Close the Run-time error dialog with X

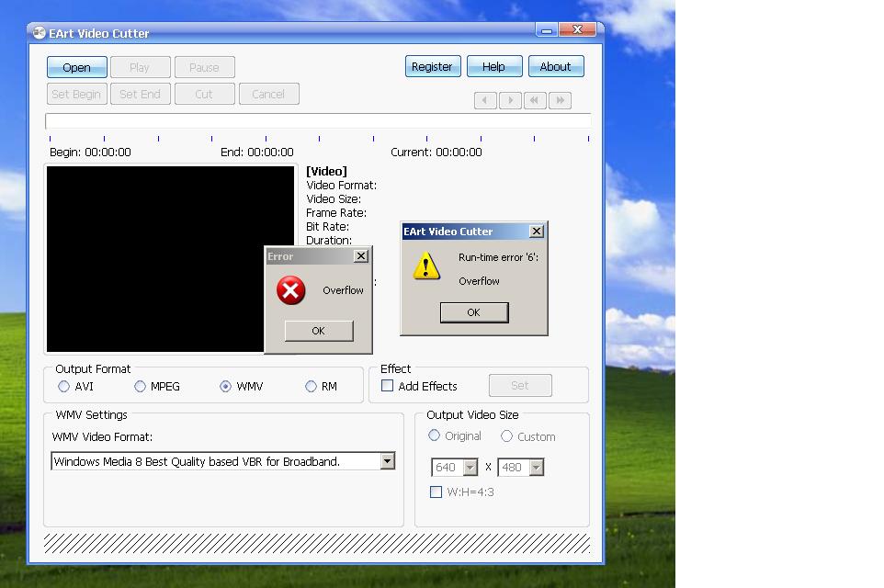537,232
